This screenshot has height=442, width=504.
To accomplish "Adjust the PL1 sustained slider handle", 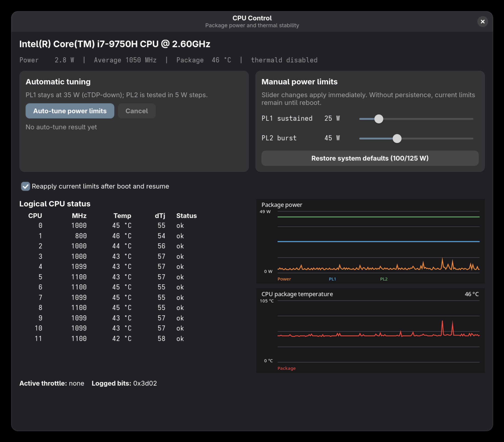I will click(x=378, y=119).
